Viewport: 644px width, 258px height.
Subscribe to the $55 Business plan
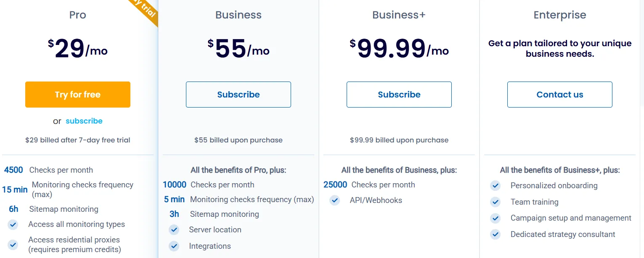point(239,95)
